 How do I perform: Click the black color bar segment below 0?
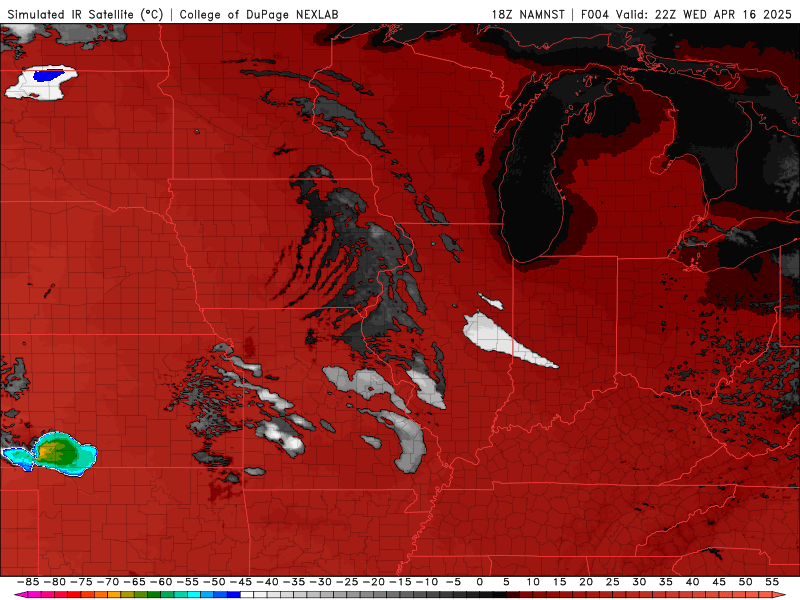[486, 595]
